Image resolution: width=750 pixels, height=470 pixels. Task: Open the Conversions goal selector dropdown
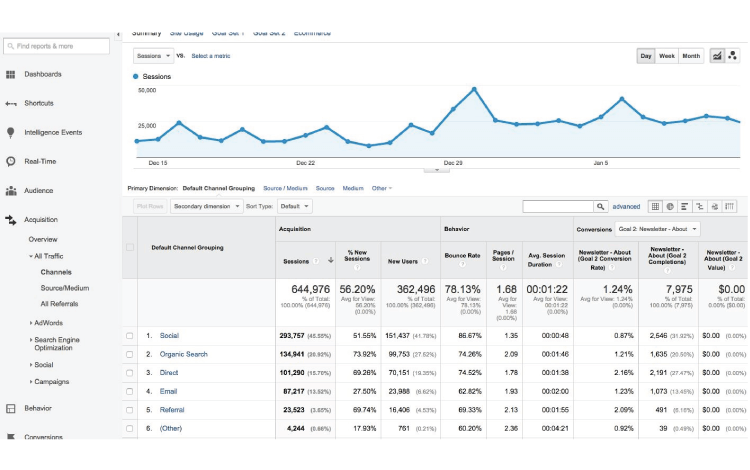657,229
